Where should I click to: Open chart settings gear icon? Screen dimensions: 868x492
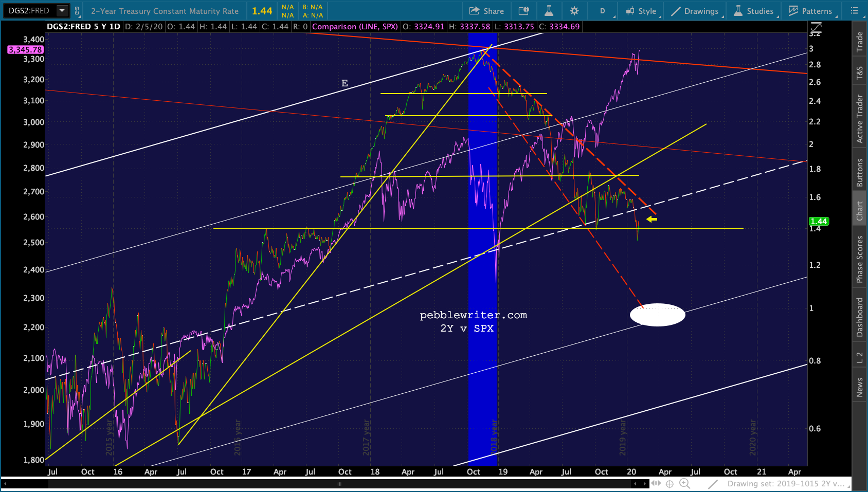[x=574, y=11]
